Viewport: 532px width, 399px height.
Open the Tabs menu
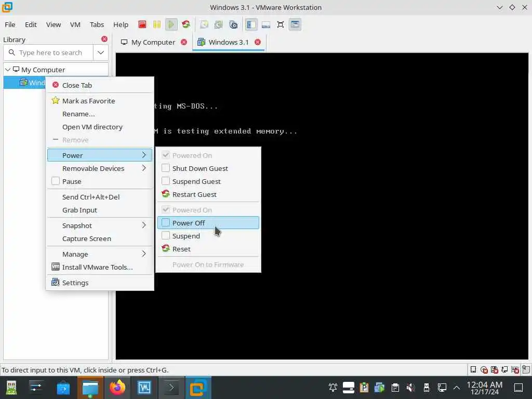(97, 24)
